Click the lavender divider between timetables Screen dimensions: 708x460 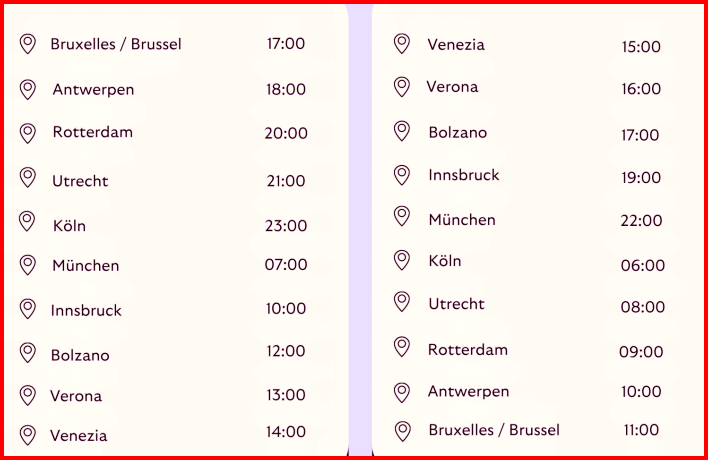[360, 230]
